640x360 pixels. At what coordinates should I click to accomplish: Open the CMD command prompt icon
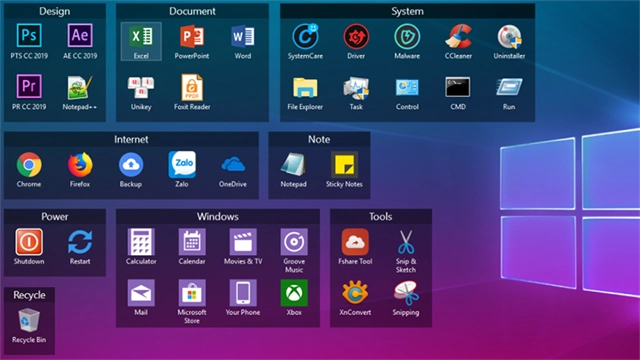458,87
